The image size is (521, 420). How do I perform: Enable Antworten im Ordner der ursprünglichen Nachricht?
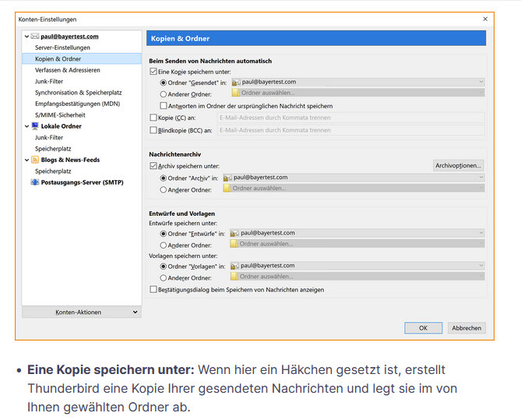[163, 106]
